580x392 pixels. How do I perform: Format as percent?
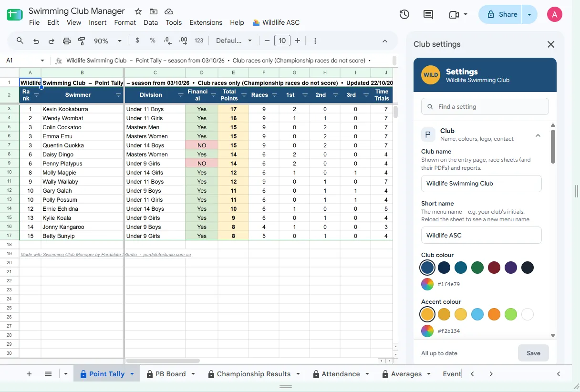point(153,41)
